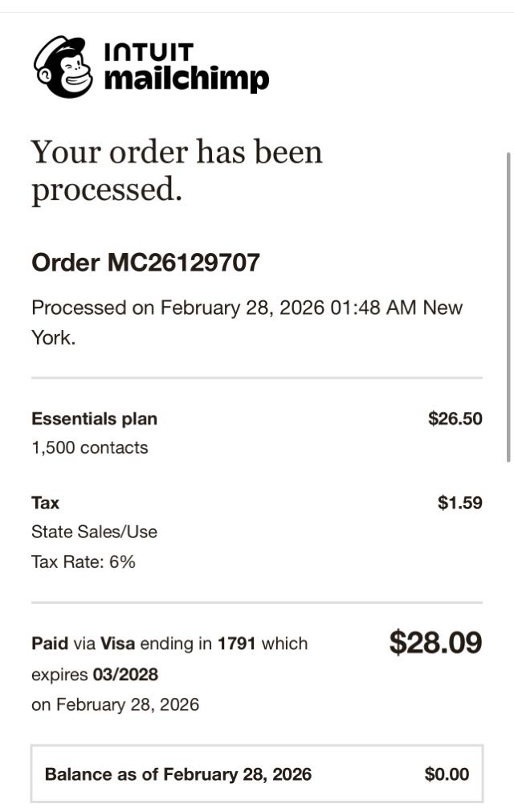Click the Essentials plan line item
This screenshot has width=514, height=812.
pos(94,418)
